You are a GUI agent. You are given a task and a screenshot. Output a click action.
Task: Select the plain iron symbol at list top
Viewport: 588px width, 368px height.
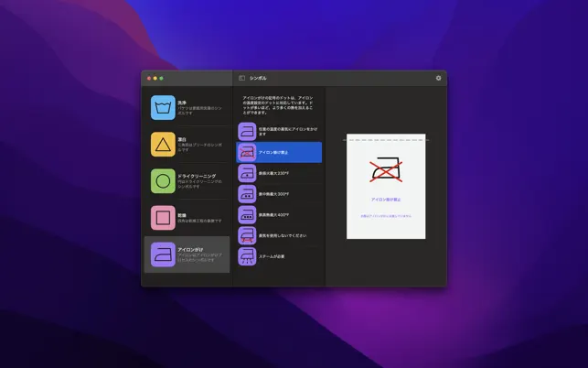coord(247,132)
